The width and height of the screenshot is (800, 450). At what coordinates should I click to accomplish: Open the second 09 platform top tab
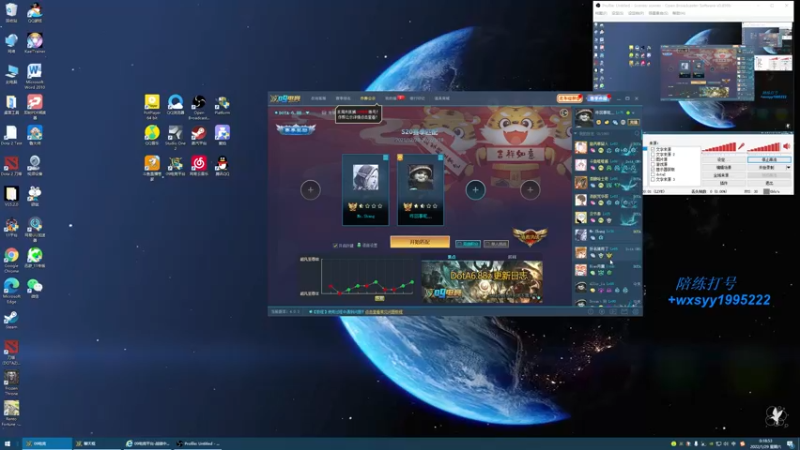point(343,98)
